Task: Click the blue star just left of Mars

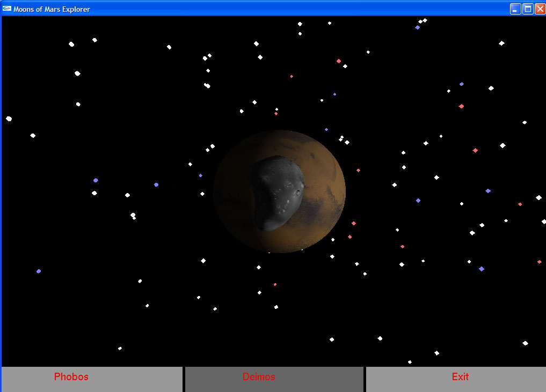Action: click(200, 175)
